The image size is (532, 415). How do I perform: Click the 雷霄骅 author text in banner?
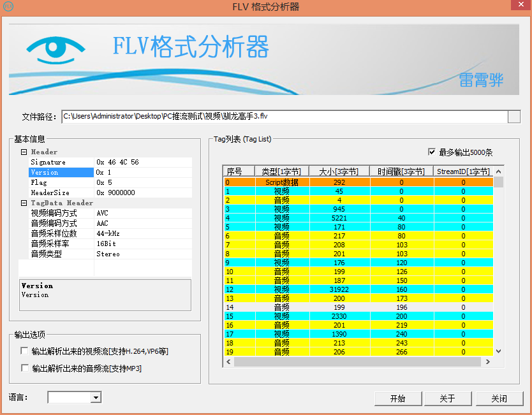coord(481,80)
